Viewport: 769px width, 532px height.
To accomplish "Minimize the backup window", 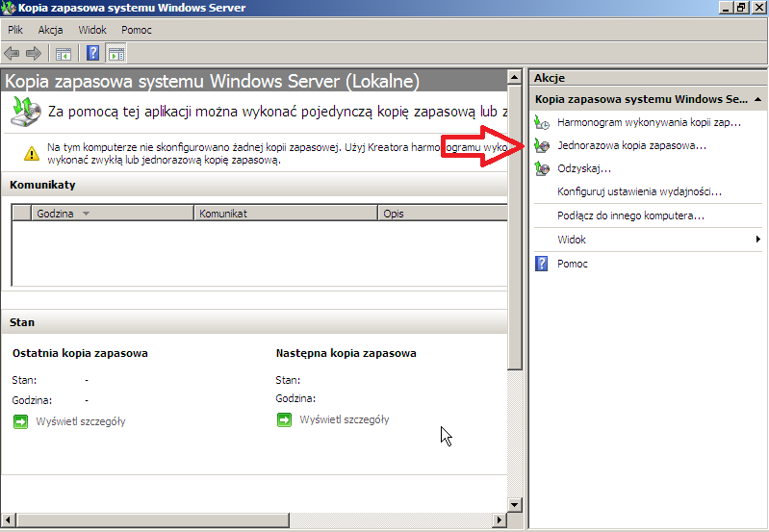I will coord(726,8).
